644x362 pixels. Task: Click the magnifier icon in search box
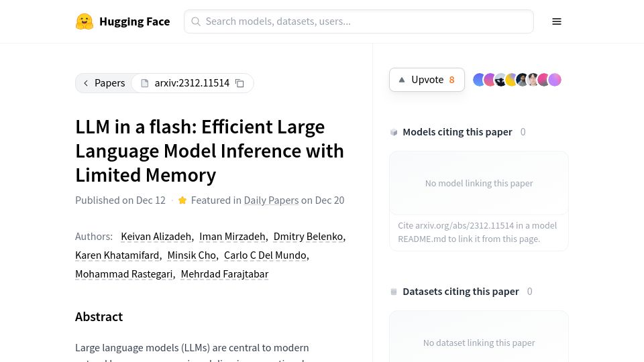coord(196,21)
